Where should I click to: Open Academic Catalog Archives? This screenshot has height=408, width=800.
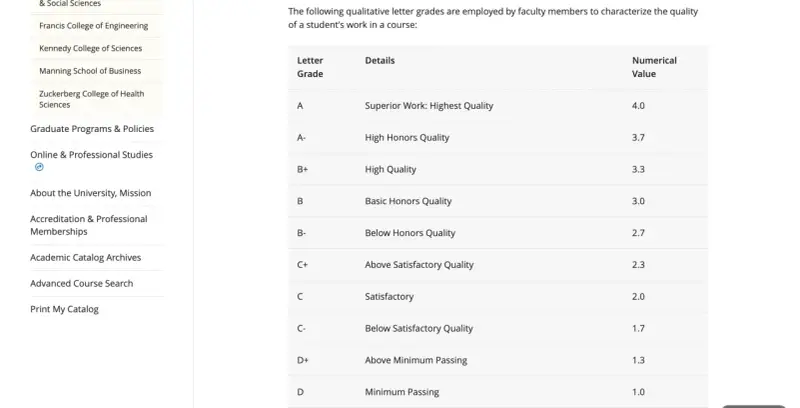86,258
